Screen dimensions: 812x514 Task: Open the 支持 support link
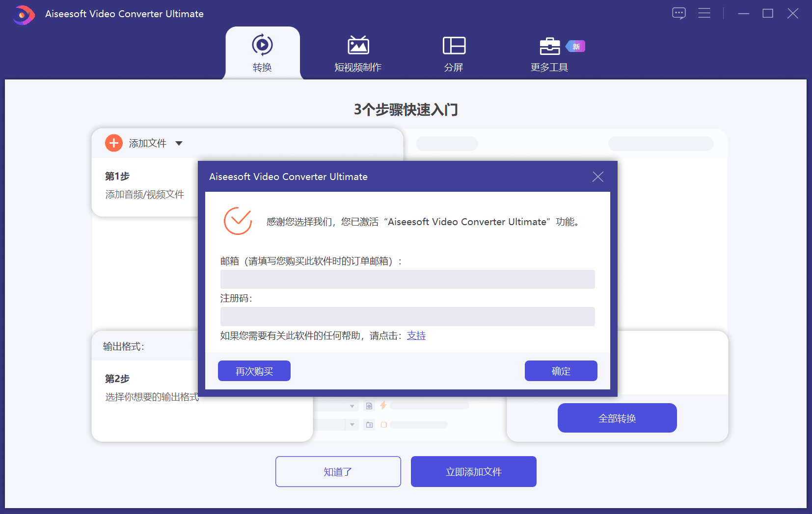click(x=416, y=335)
